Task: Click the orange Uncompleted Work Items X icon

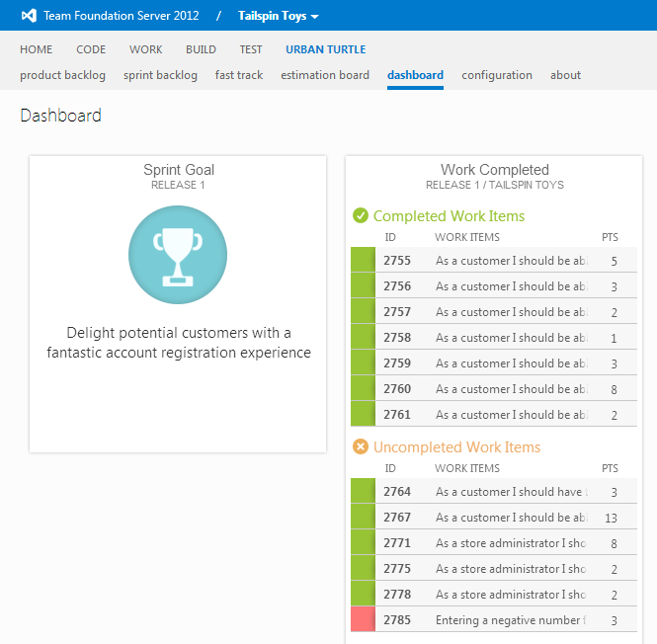Action: coord(362,446)
